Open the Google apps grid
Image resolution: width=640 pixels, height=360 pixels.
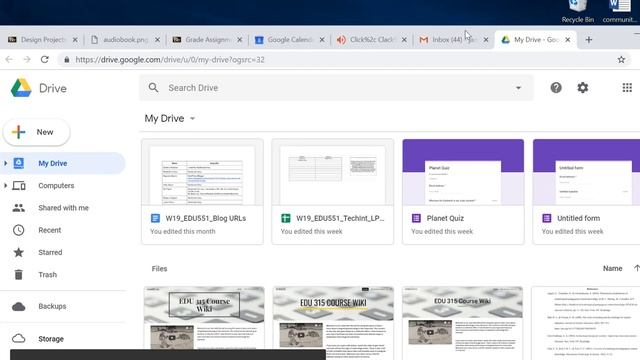627,88
